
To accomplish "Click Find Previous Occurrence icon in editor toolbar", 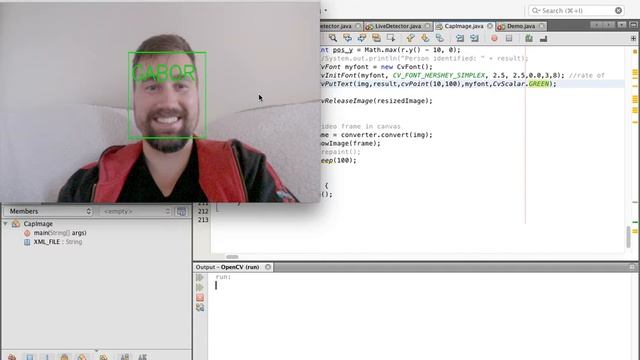I will [347, 38].
